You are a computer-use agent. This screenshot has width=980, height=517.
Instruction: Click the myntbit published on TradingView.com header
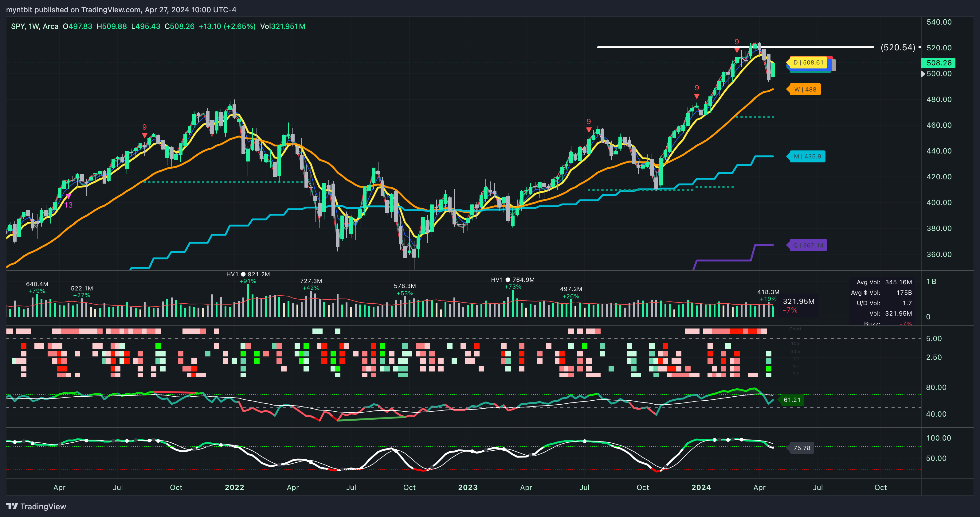[x=121, y=10]
